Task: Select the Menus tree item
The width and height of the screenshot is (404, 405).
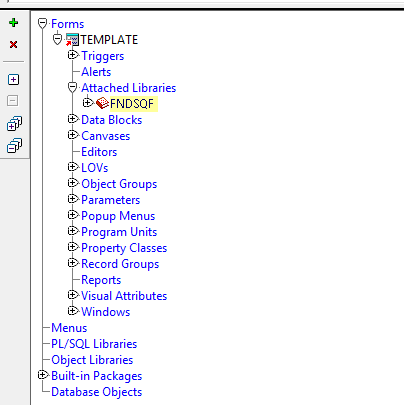Action: coord(69,328)
